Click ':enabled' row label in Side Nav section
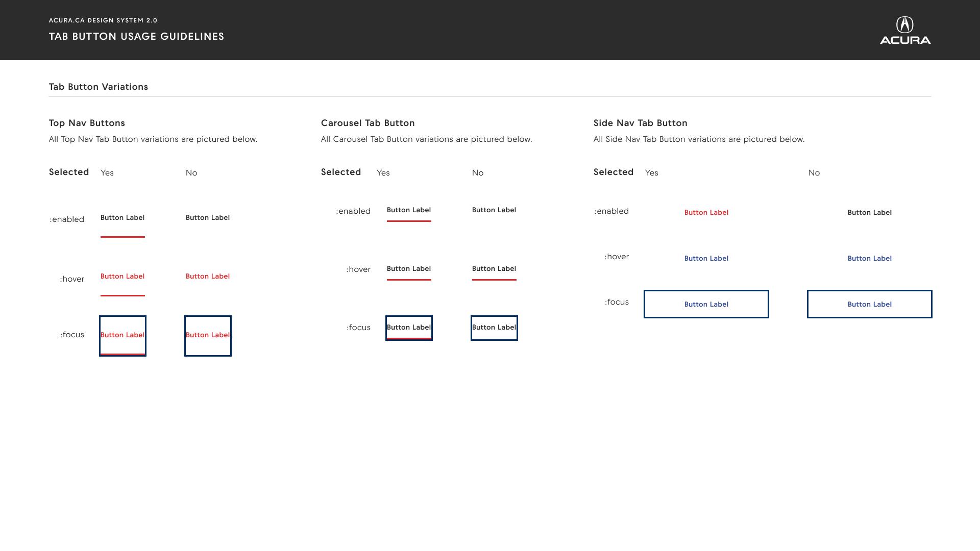 pos(611,211)
